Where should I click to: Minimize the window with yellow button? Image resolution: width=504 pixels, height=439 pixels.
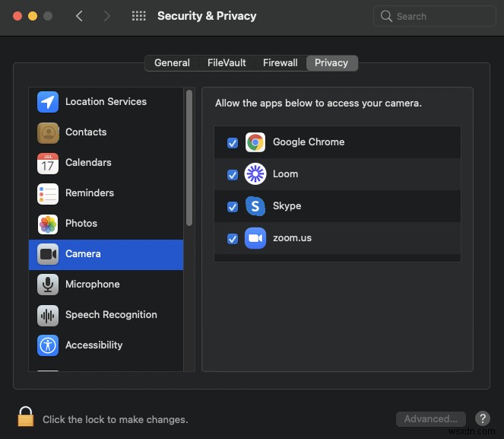point(33,16)
